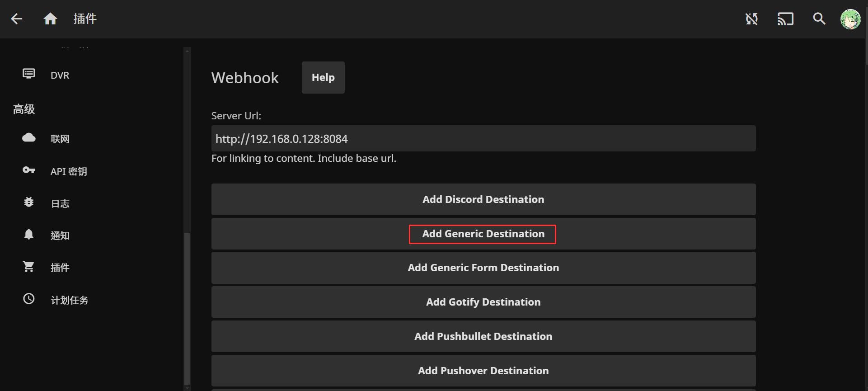Screen dimensions: 868x391
Task: Open 计划任务 in the sidebar
Action: 69,300
